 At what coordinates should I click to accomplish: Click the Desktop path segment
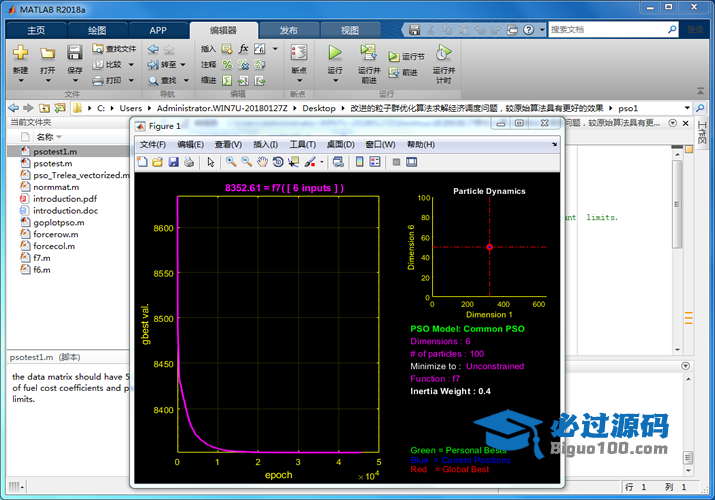pyautogui.click(x=319, y=108)
